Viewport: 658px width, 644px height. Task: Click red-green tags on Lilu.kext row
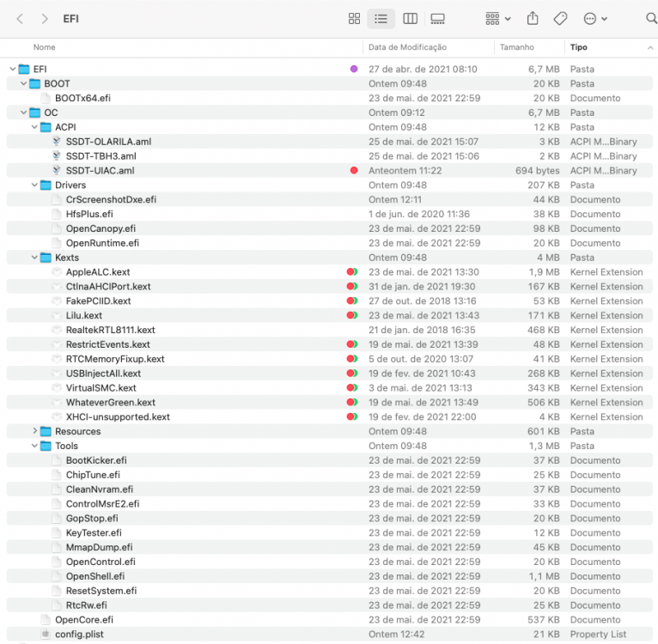pos(352,315)
